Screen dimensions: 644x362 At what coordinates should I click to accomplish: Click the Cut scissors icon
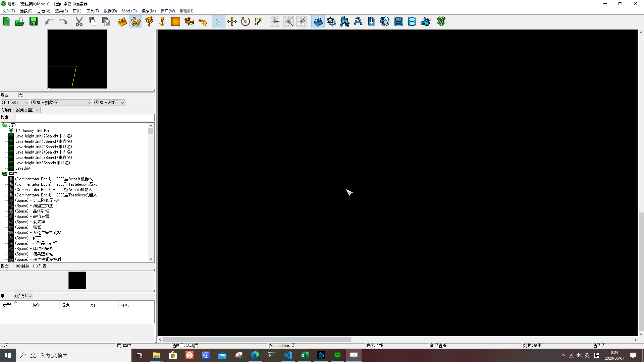tap(79, 22)
